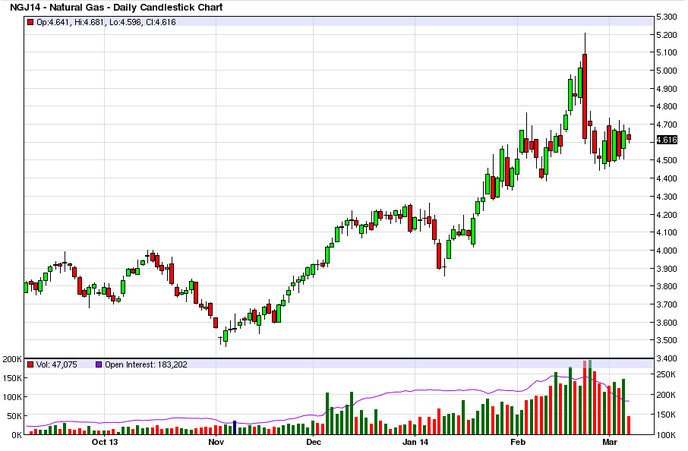This screenshot has height=451, width=688.
Task: Click the red price legend square
Action: pos(30,21)
